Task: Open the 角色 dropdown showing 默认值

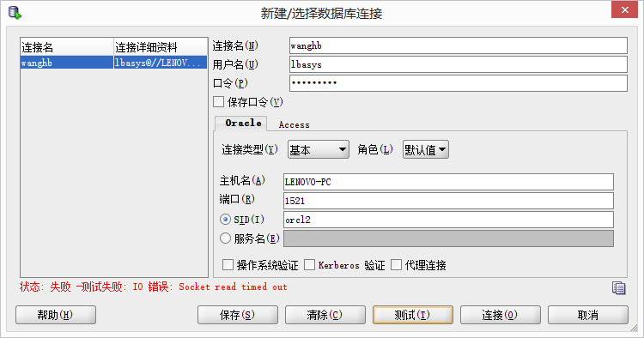Action: [426, 150]
